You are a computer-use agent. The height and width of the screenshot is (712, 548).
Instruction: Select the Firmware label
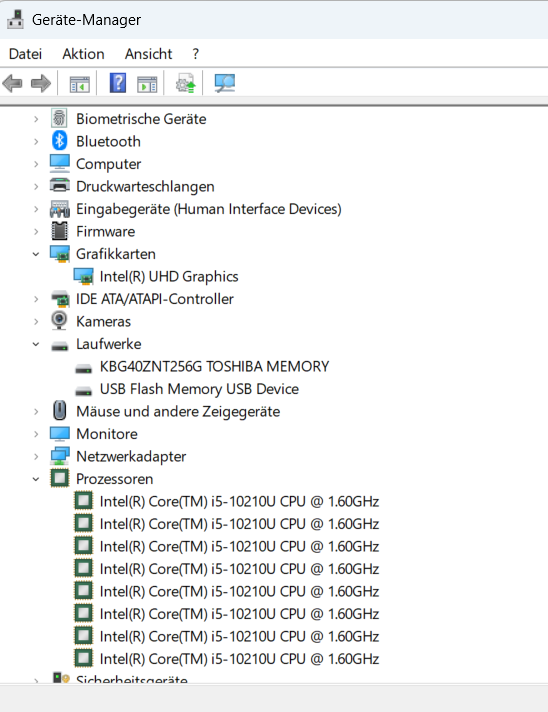(x=106, y=231)
